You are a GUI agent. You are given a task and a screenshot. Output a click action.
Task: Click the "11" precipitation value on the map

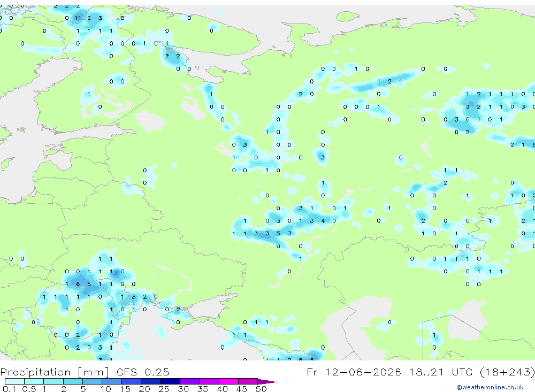pyautogui.click(x=78, y=18)
